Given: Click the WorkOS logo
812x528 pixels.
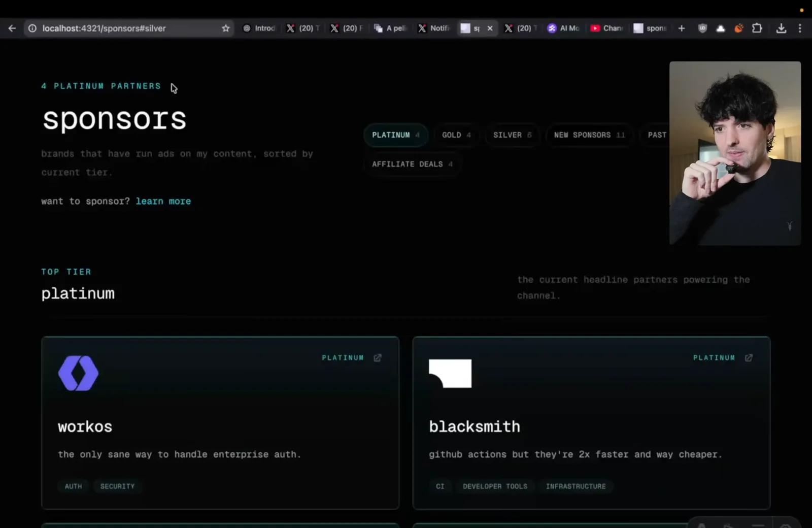Looking at the screenshot, I should pyautogui.click(x=78, y=373).
